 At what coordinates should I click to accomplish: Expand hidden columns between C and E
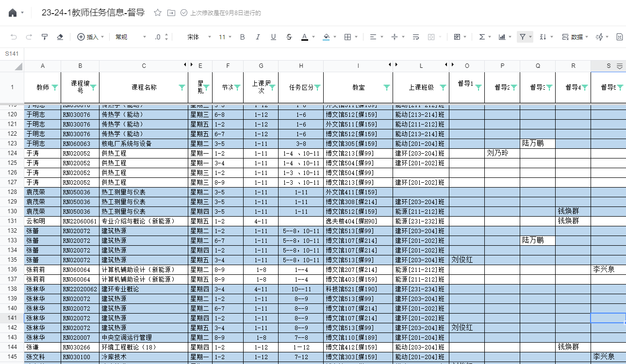[188, 65]
